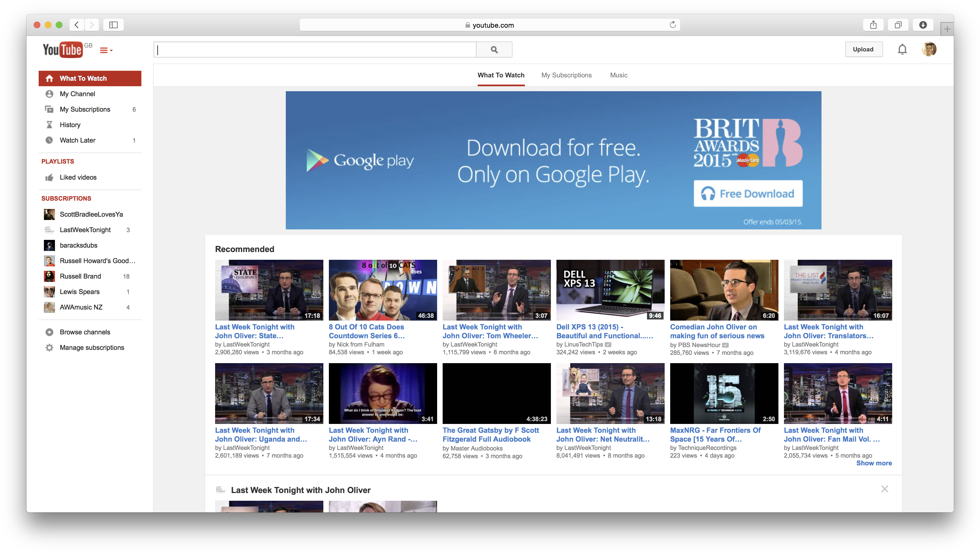The height and width of the screenshot is (553, 980).
Task: Open History in sidebar
Action: click(90, 125)
